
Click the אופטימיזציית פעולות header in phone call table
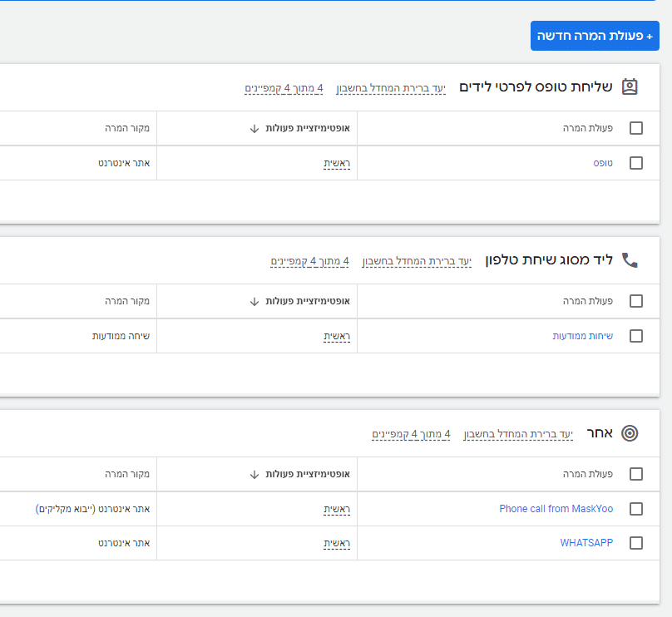coord(308,301)
